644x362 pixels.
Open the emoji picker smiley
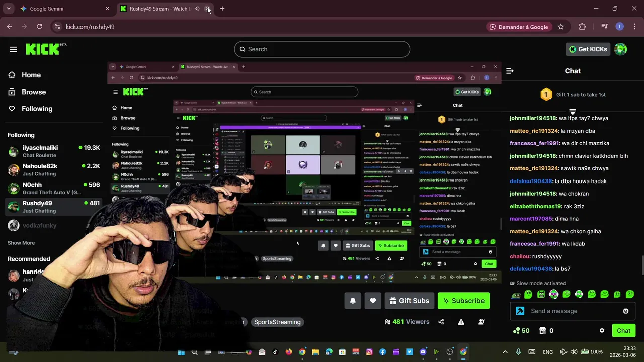(626, 311)
